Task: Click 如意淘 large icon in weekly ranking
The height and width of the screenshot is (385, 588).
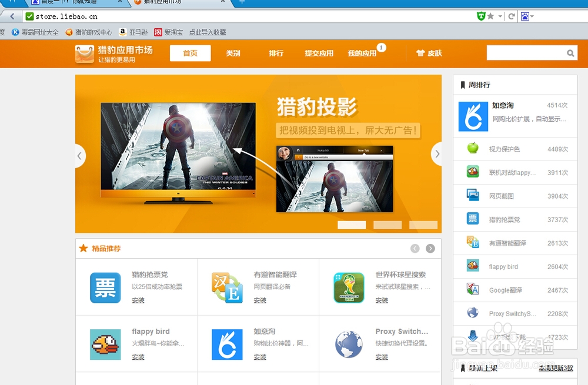Action: (x=473, y=116)
